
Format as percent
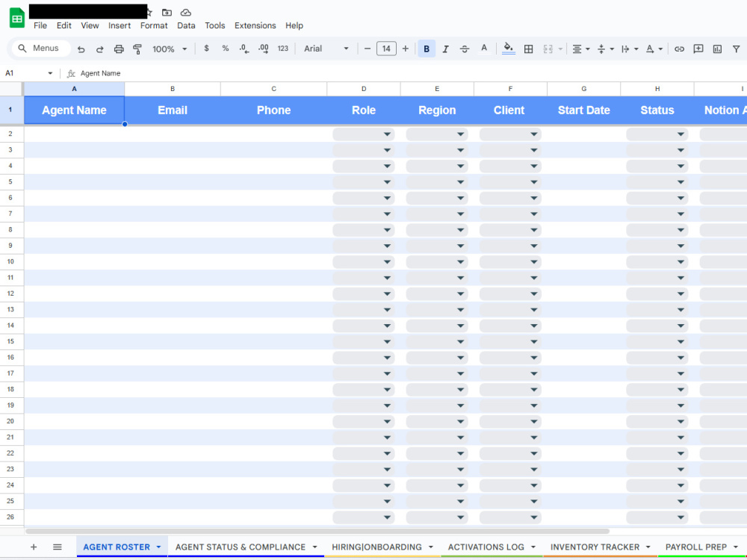point(226,49)
